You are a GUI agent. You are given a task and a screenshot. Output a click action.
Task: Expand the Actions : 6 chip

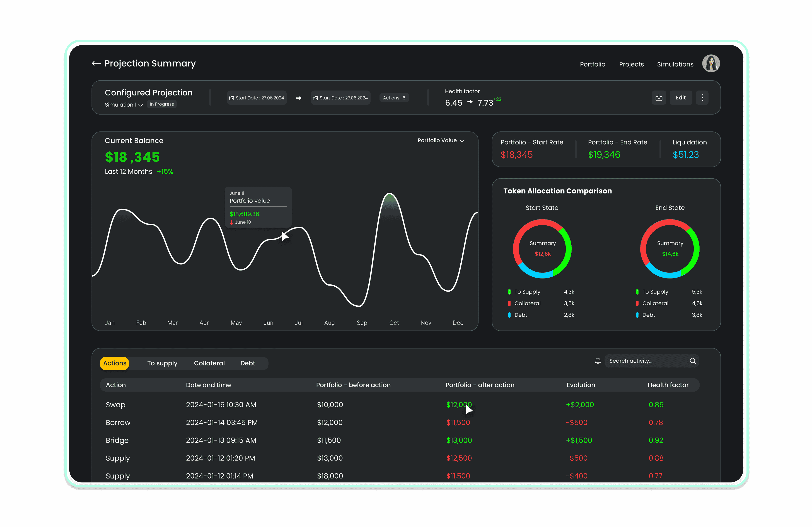[394, 98]
